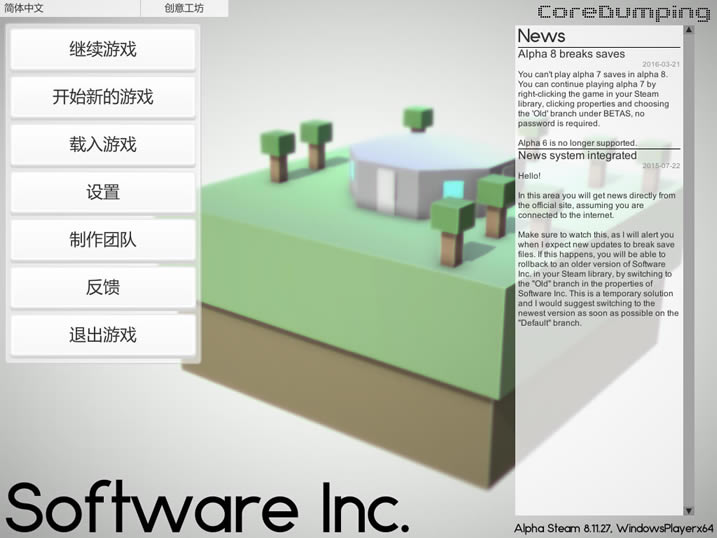Click the 2015-07-22 news date
The image size is (717, 538).
[x=661, y=165]
